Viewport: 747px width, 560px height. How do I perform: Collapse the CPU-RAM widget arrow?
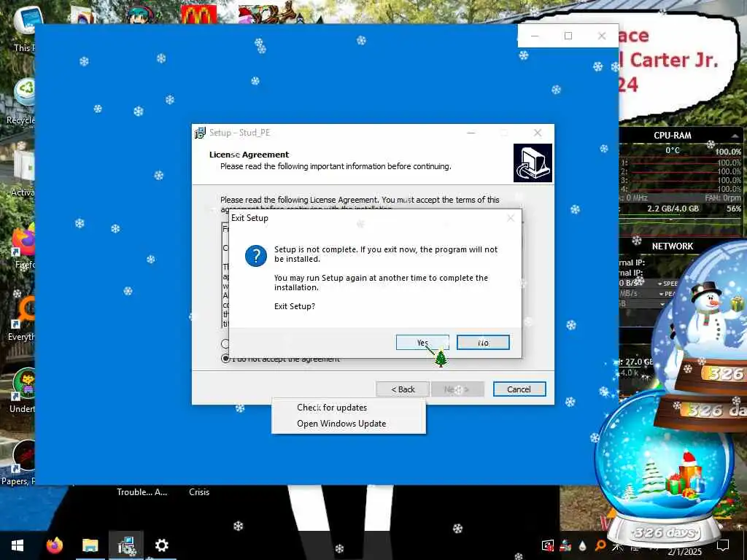[x=735, y=136]
